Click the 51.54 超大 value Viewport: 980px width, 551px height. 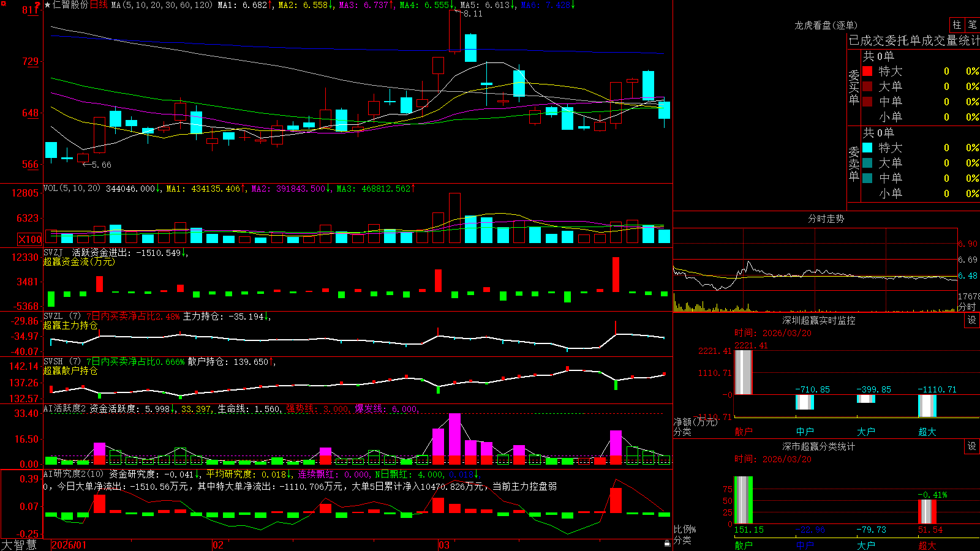click(x=930, y=530)
